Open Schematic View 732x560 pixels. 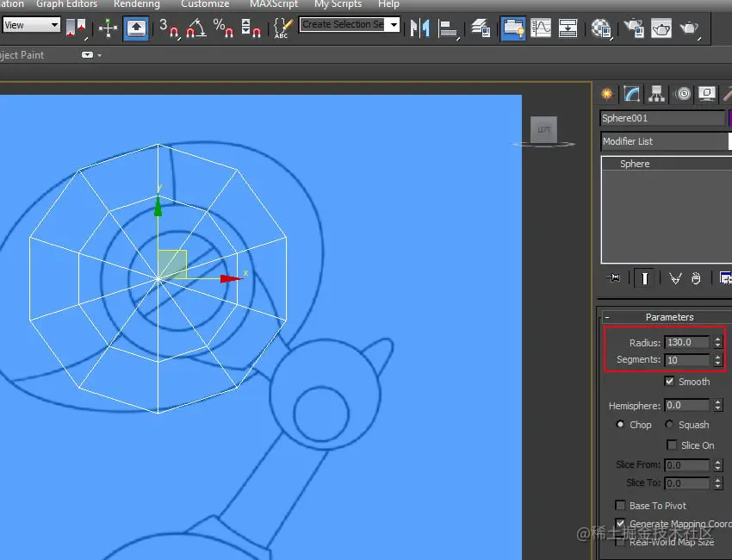[x=568, y=28]
